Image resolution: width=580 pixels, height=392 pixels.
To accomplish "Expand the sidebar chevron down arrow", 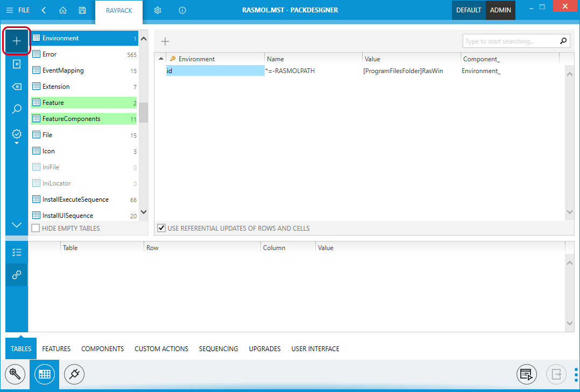I will click(x=17, y=225).
